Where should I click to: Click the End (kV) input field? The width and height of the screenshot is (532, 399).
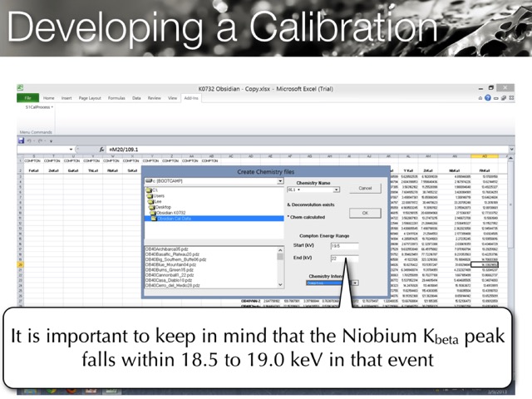pos(343,259)
